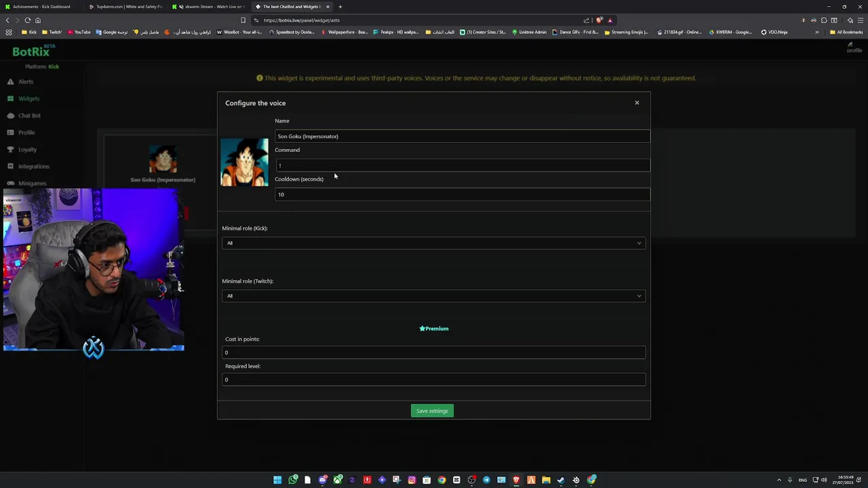Click the Alerts triangle icon in sidebar
868x488 pixels.
[x=10, y=82]
